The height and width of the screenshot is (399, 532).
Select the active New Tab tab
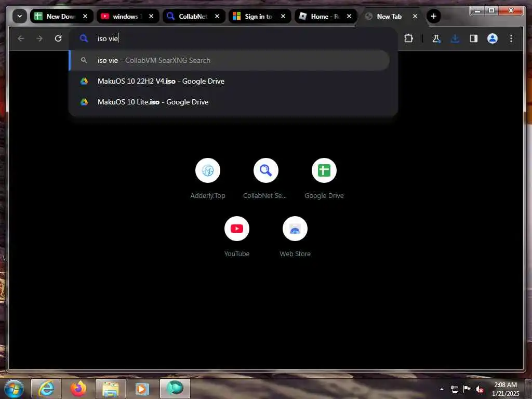(390, 16)
